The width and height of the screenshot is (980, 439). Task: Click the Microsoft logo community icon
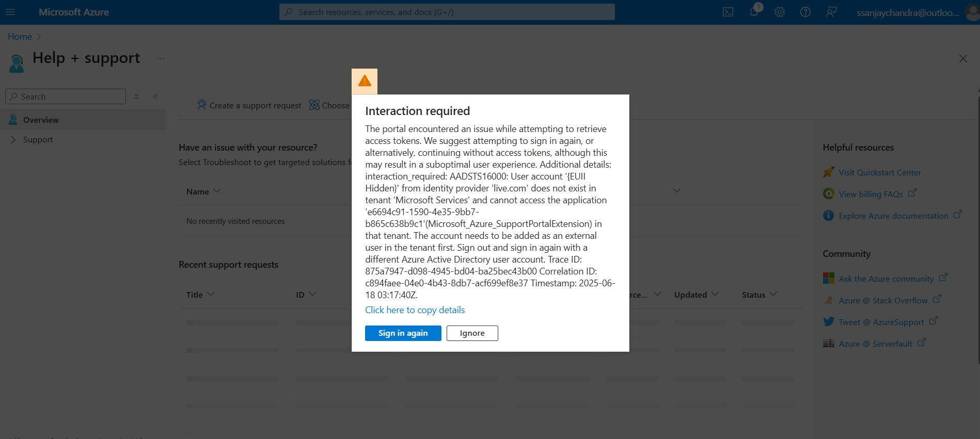828,279
